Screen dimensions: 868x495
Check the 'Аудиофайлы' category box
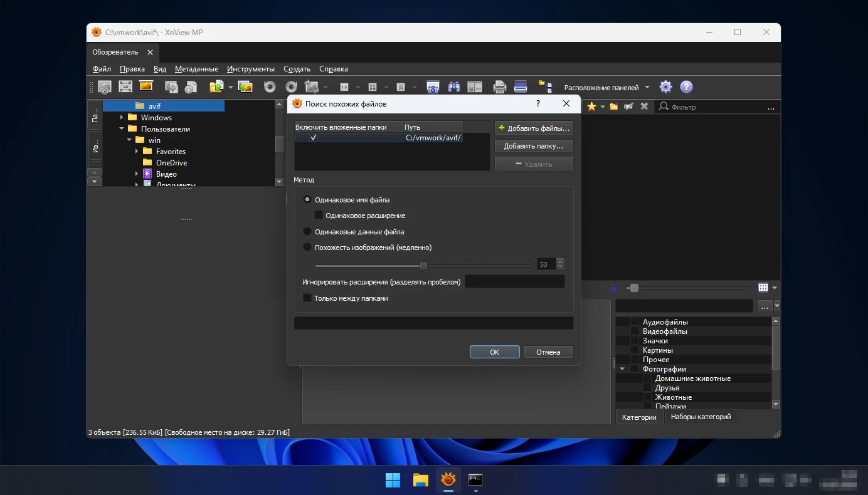(635, 322)
